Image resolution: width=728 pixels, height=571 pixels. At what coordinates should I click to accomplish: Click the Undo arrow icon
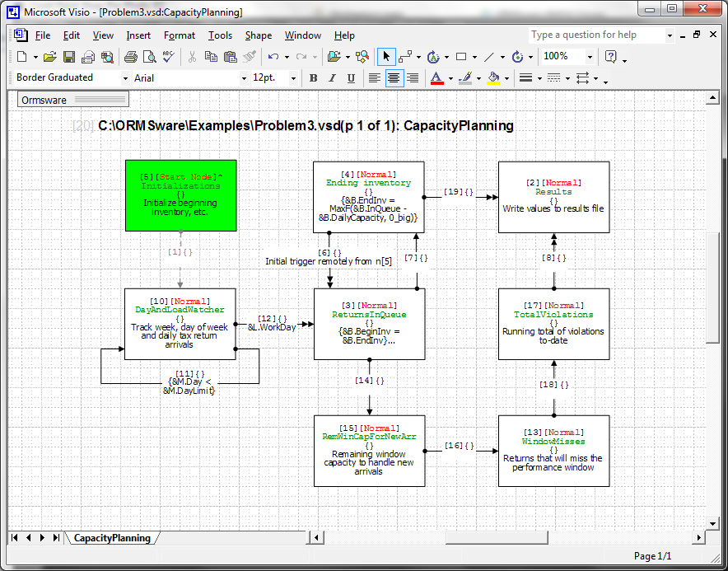(x=273, y=57)
